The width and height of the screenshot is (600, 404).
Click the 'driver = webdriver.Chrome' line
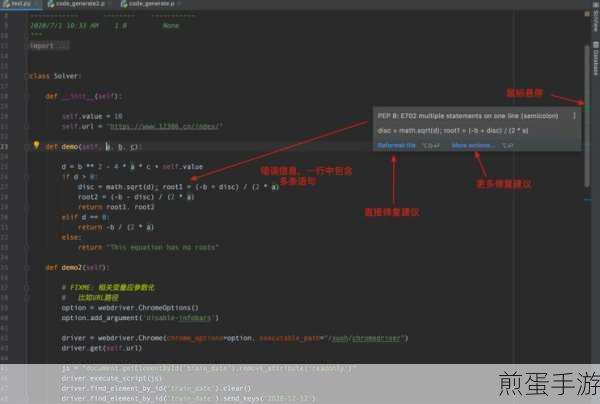point(235,338)
